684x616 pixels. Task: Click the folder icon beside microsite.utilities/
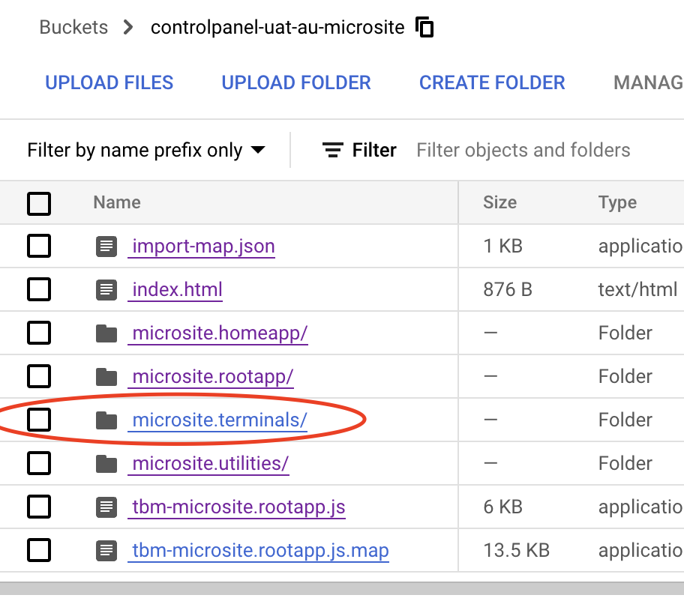click(x=106, y=464)
